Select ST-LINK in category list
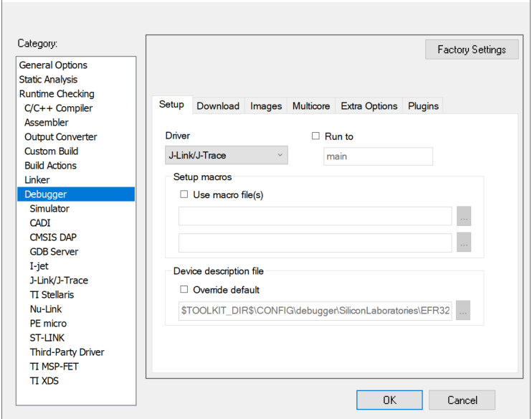Image resolution: width=532 pixels, height=419 pixels. click(x=48, y=338)
